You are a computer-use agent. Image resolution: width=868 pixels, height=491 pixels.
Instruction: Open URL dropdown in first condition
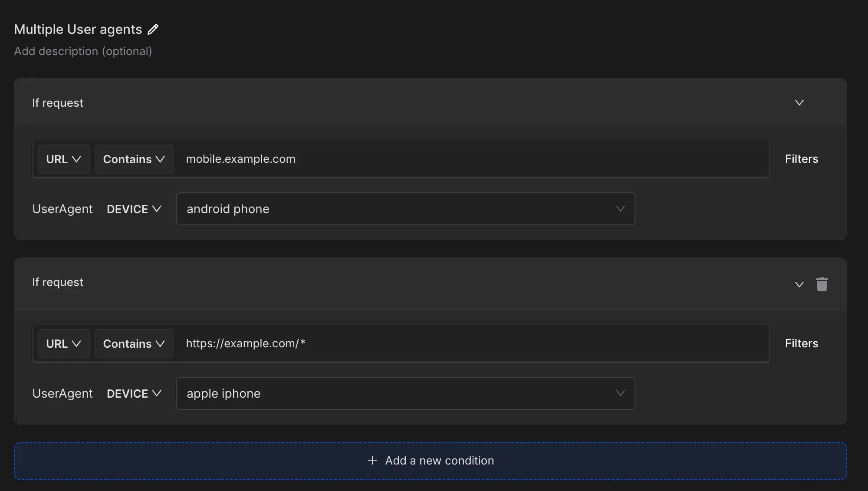pos(64,159)
